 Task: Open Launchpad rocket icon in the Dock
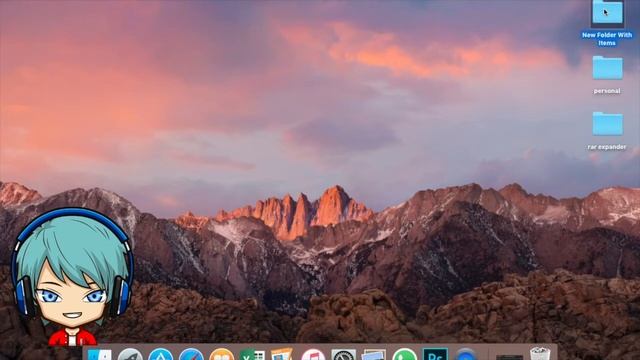pyautogui.click(x=130, y=354)
